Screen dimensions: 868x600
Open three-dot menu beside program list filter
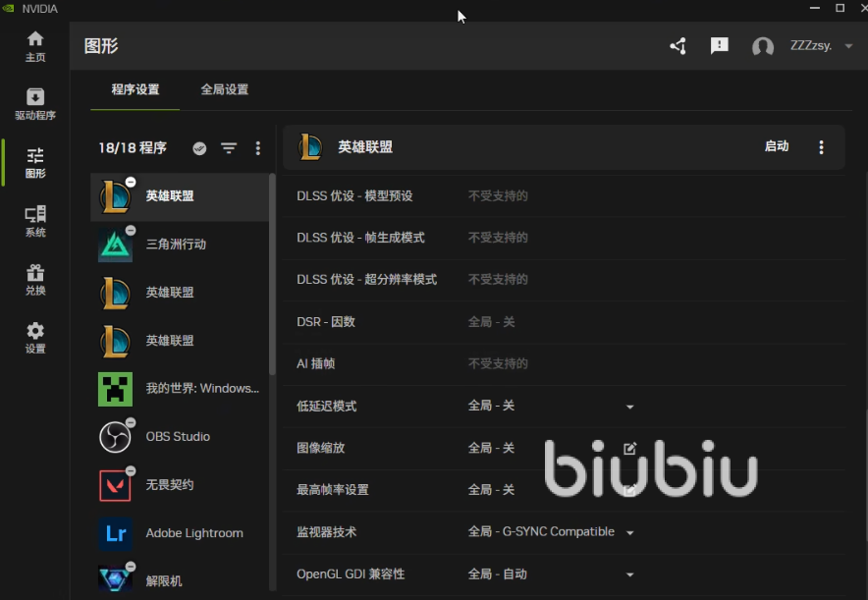(258, 148)
